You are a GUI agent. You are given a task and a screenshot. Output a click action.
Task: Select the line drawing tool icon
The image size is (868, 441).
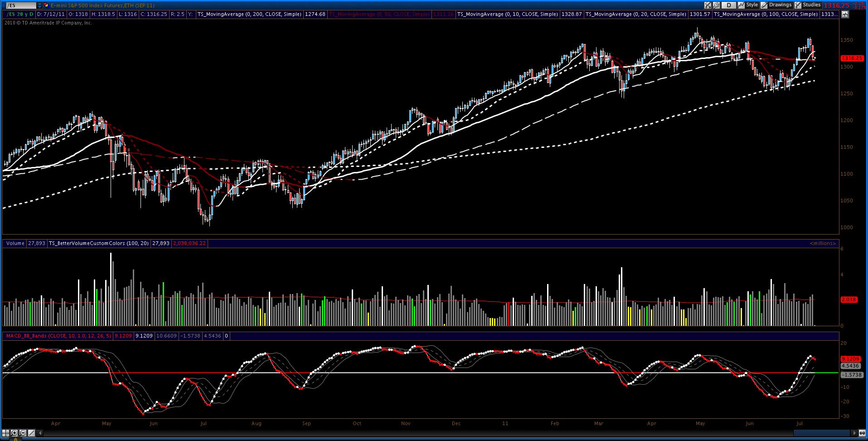[x=31, y=433]
